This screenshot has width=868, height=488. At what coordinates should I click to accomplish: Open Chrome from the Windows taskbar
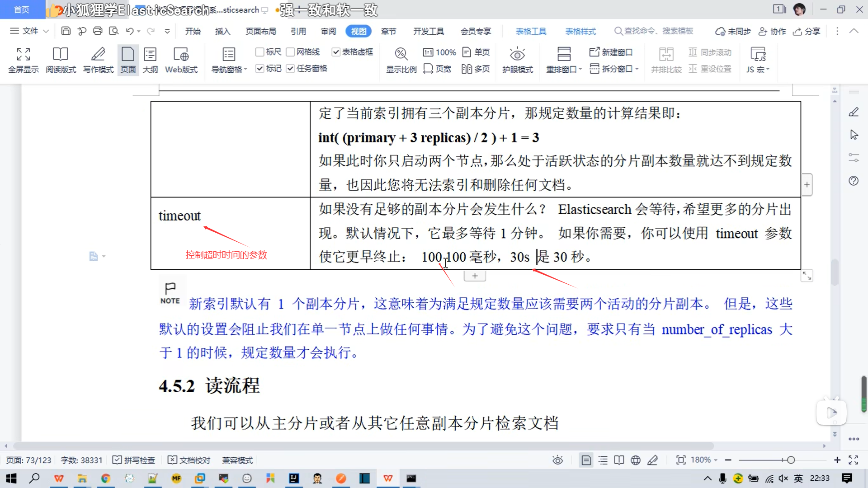[x=105, y=479]
